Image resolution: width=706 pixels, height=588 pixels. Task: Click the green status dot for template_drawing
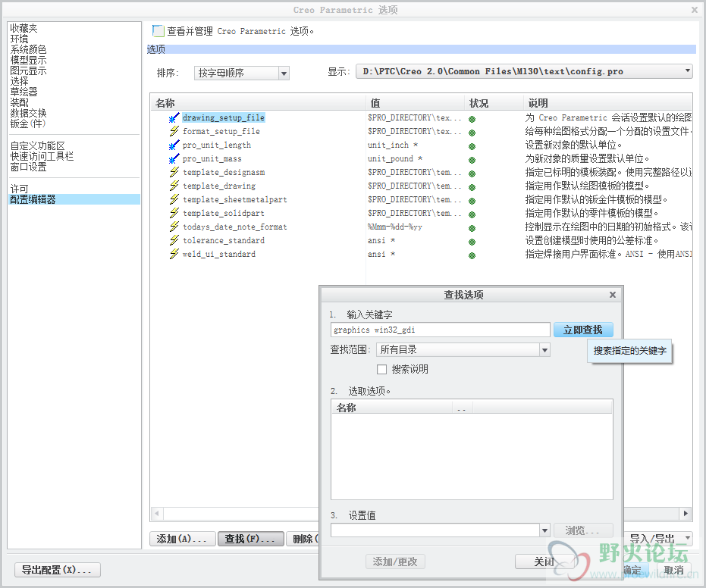pos(472,187)
